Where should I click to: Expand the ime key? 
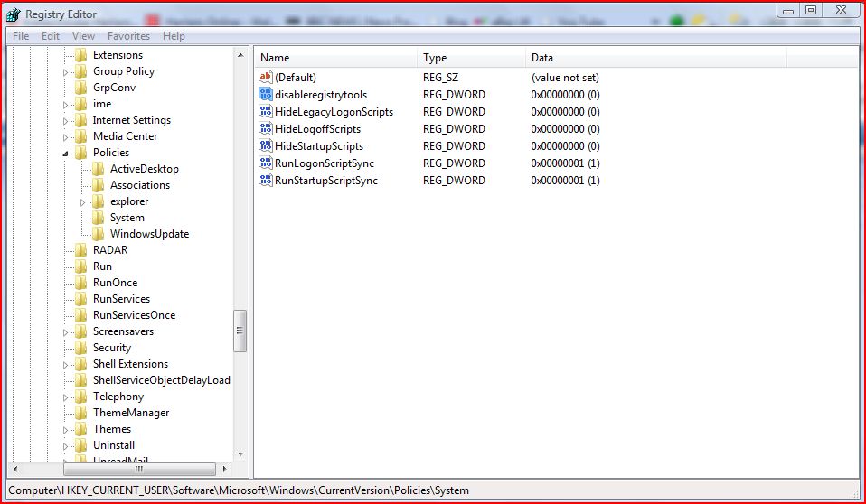65,105
